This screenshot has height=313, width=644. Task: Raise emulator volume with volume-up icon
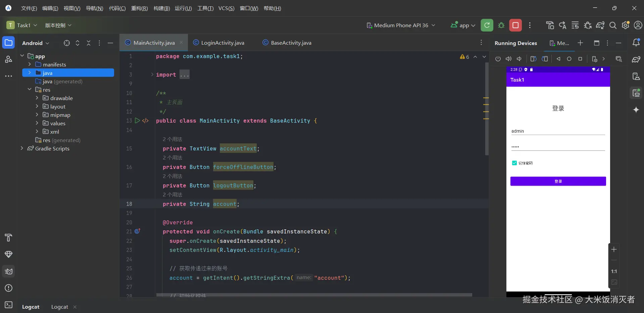[x=509, y=59]
